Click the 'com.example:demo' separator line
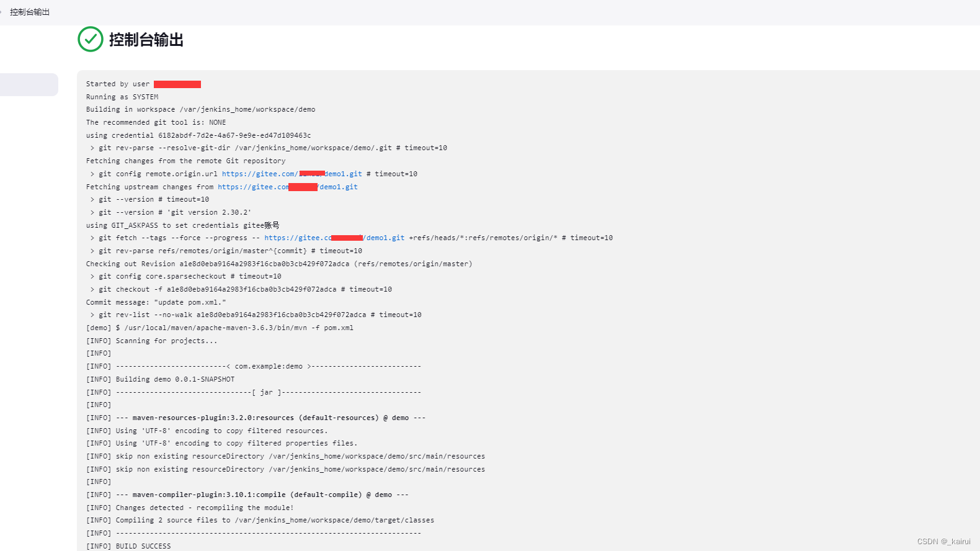The width and height of the screenshot is (980, 551). [x=254, y=366]
